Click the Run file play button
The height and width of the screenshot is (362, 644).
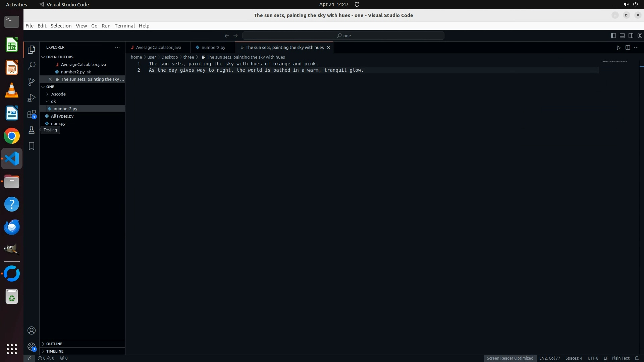tap(619, 48)
